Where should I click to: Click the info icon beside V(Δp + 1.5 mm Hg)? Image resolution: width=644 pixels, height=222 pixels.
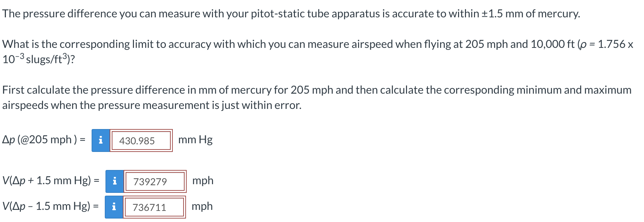115,181
